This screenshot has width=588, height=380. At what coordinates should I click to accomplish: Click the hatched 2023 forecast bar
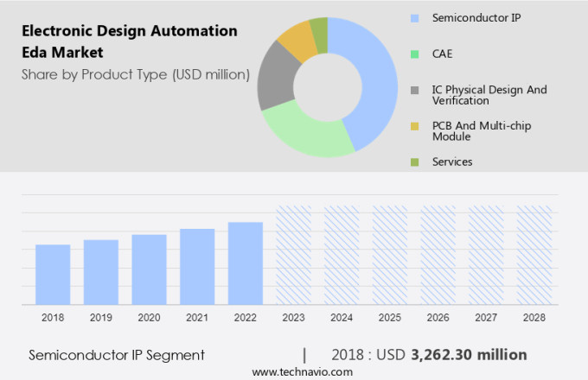(293, 255)
